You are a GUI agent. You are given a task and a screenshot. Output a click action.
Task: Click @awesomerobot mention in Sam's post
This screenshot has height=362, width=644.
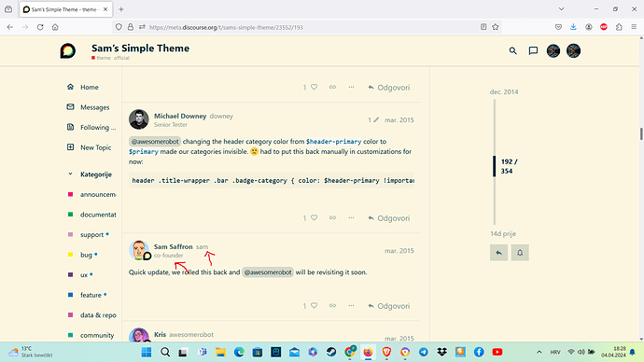(268, 272)
